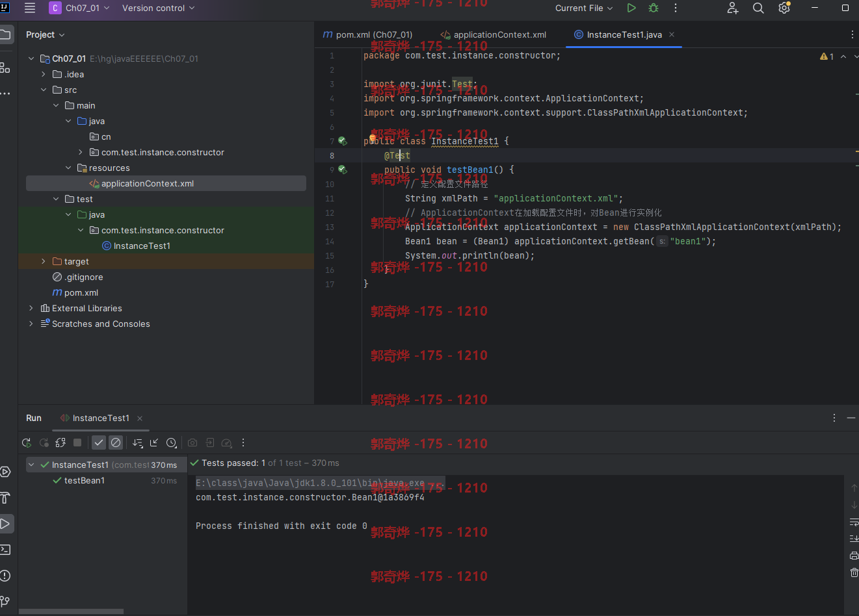Expand Scratches and Consoles node
859x616 pixels.
pyautogui.click(x=31, y=324)
